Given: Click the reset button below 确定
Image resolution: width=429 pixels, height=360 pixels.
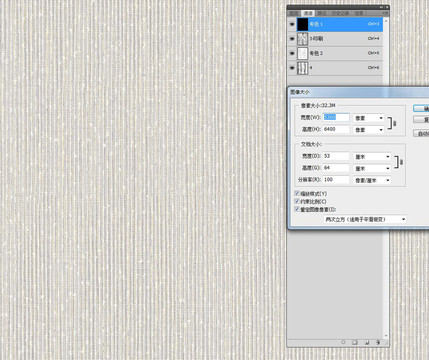Looking at the screenshot, I should 421,119.
